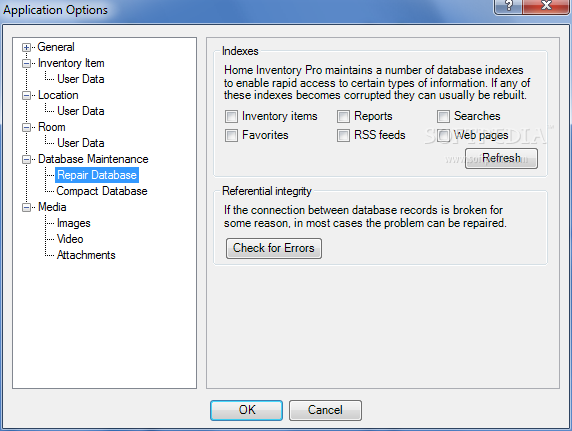
Task: Collapse the Location tree node
Action: click(x=26, y=96)
